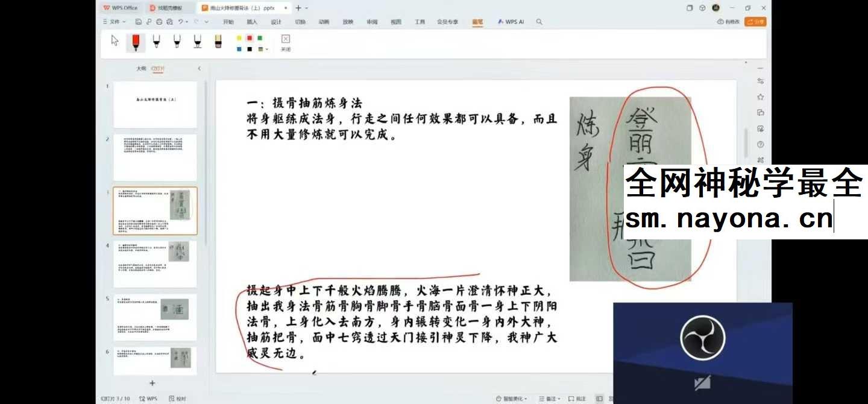Open a new tab with plus button

(298, 8)
